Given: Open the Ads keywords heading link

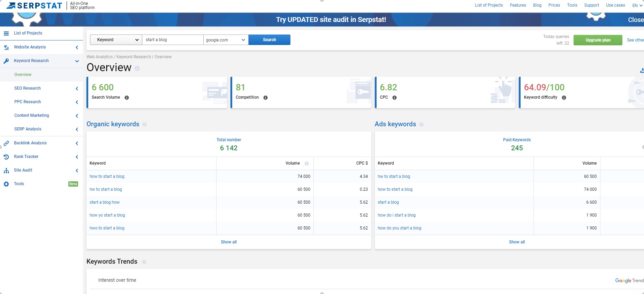Looking at the screenshot, I should [x=395, y=124].
